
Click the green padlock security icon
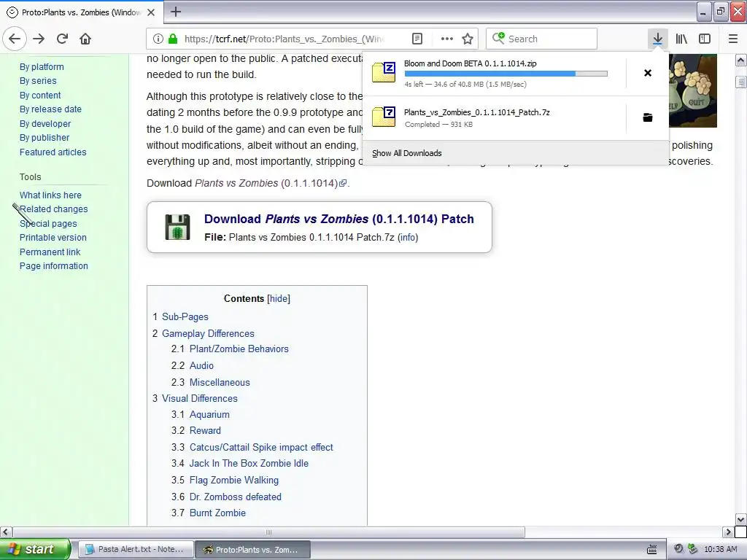pos(173,39)
